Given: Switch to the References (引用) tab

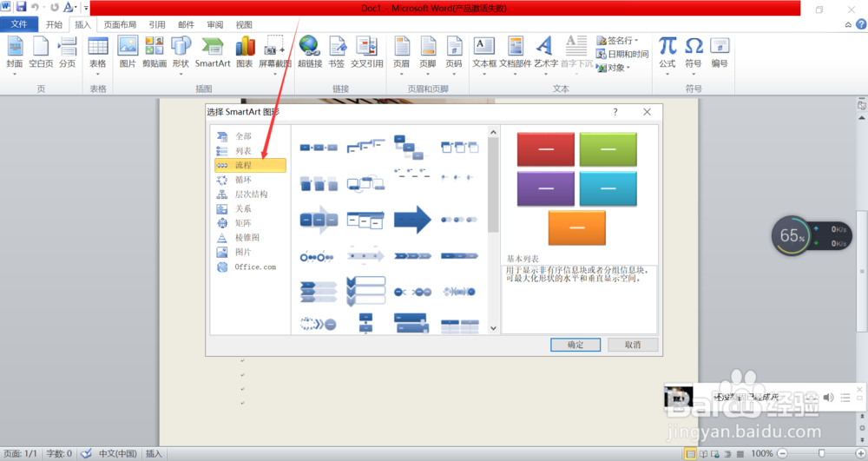Looking at the screenshot, I should coord(157,24).
